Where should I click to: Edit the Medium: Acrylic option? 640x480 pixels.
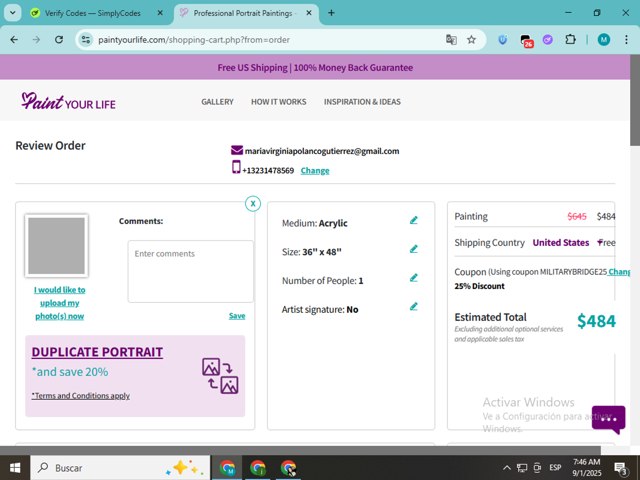coord(413,220)
